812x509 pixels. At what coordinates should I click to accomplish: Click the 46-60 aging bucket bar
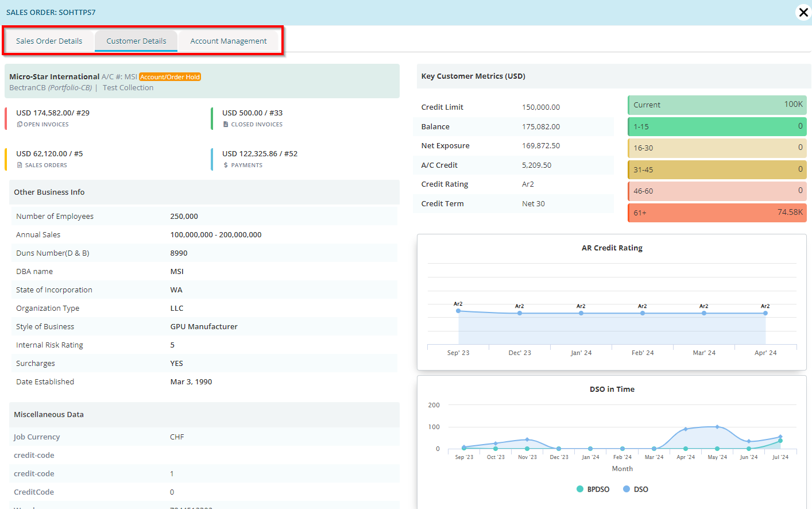[x=717, y=191]
